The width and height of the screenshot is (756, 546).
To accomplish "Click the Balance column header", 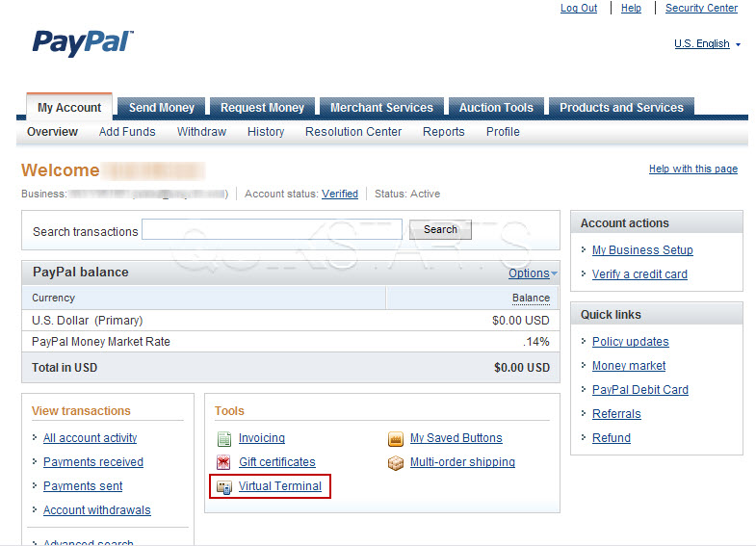I will click(531, 299).
